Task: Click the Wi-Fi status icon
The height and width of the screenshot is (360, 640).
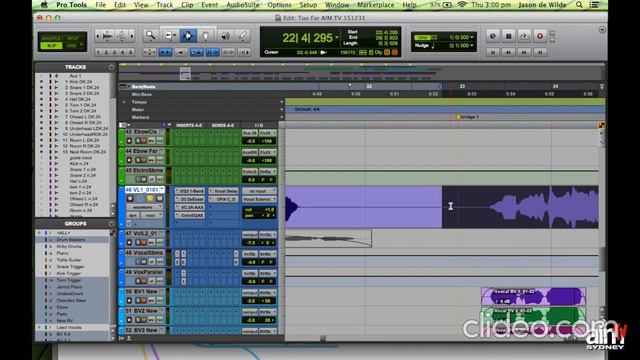Action: 462,5
